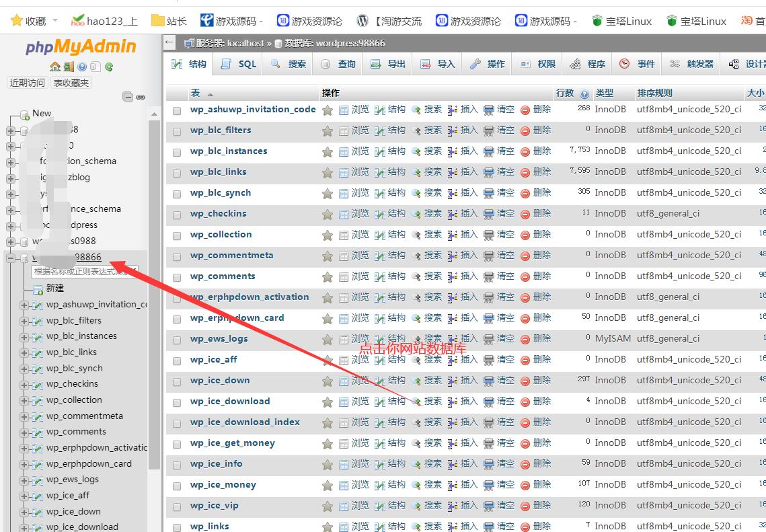The width and height of the screenshot is (766, 532).
Task: Tick the wp_collection row checkbox
Action: [x=177, y=235]
